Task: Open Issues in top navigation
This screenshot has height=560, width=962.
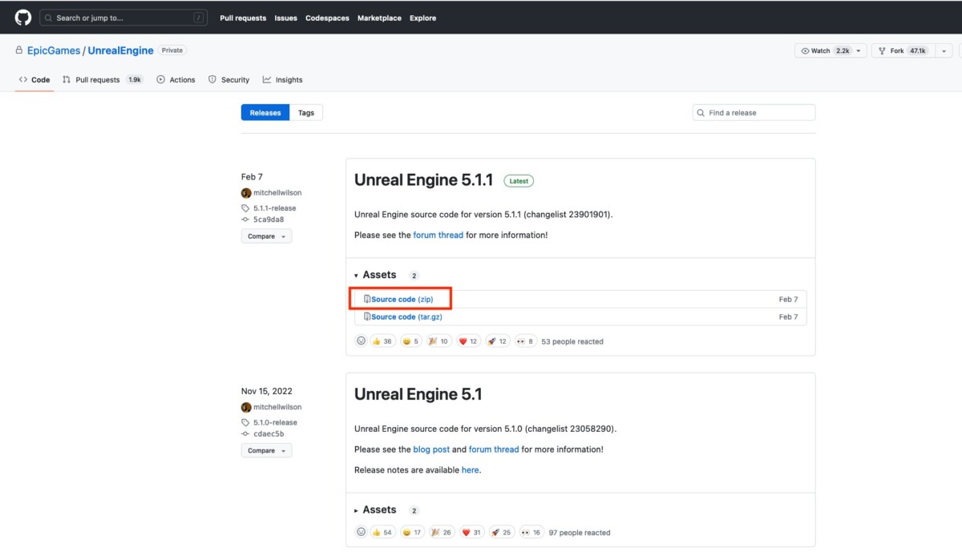Action: (285, 18)
